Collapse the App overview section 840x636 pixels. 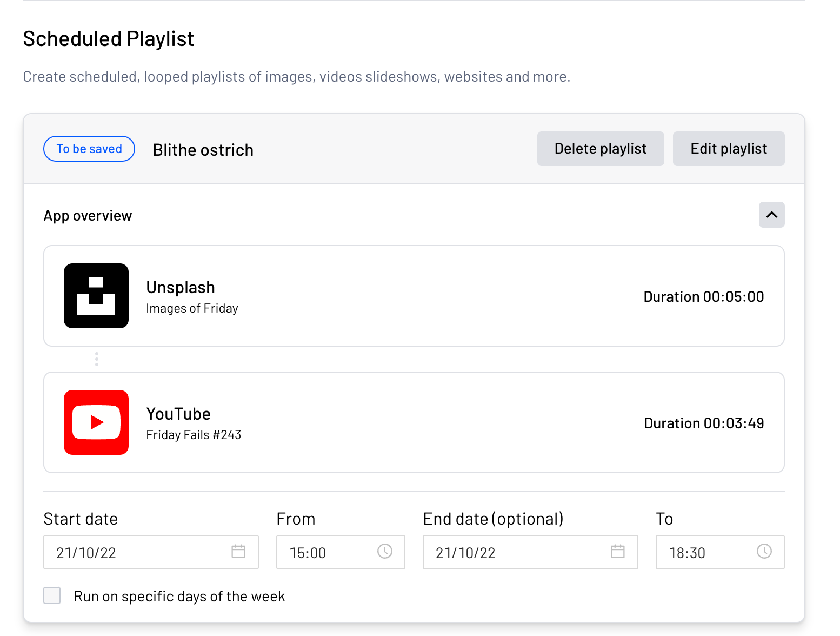click(x=772, y=215)
